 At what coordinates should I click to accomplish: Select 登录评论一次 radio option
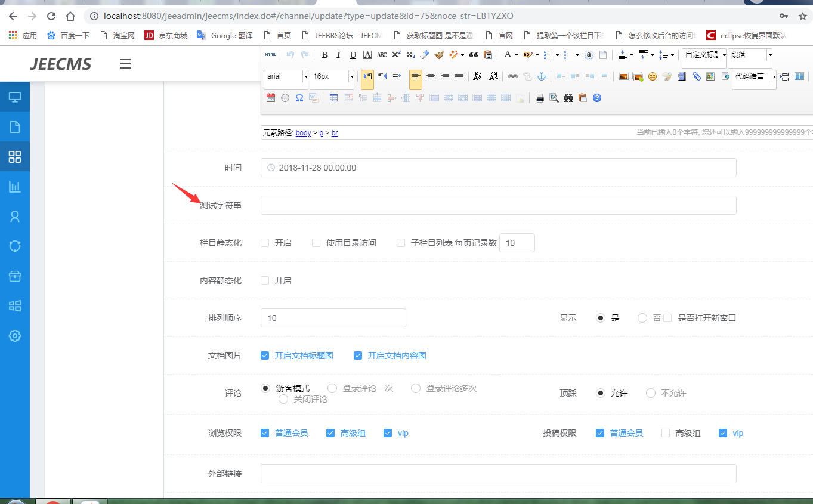pyautogui.click(x=332, y=388)
